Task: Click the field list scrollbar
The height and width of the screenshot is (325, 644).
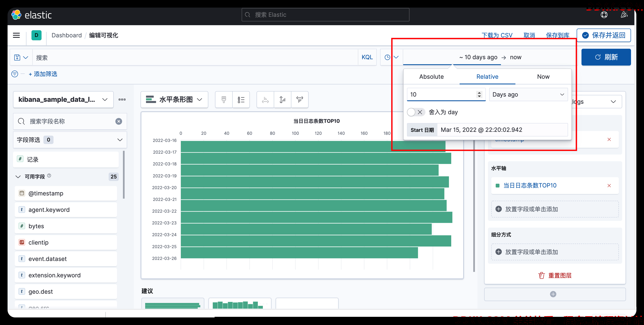Action: (x=124, y=175)
